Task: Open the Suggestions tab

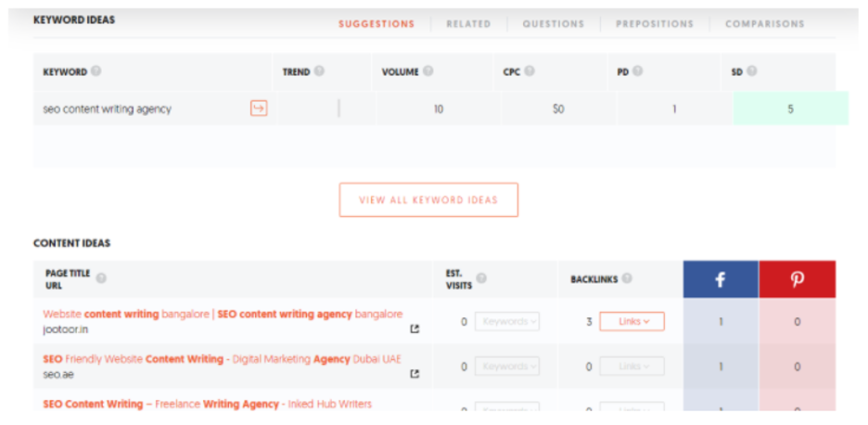Action: coord(377,24)
